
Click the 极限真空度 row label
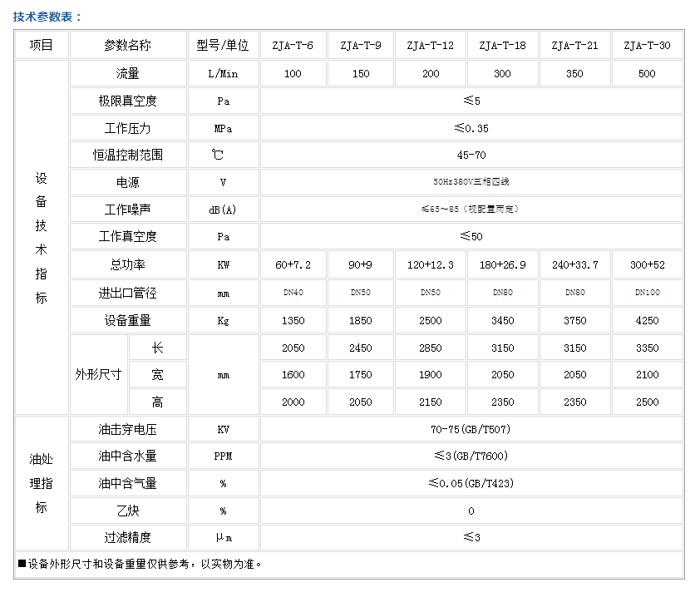[128, 101]
